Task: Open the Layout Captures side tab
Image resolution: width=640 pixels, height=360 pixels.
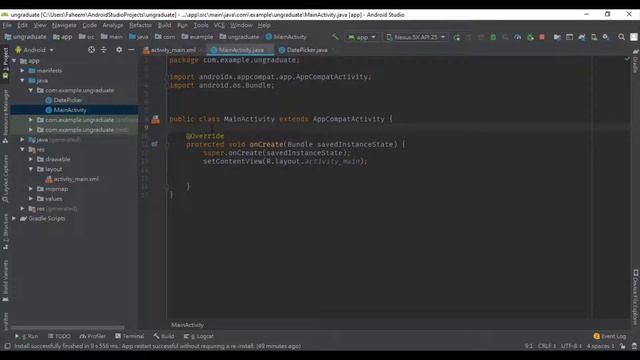Action: click(5, 178)
